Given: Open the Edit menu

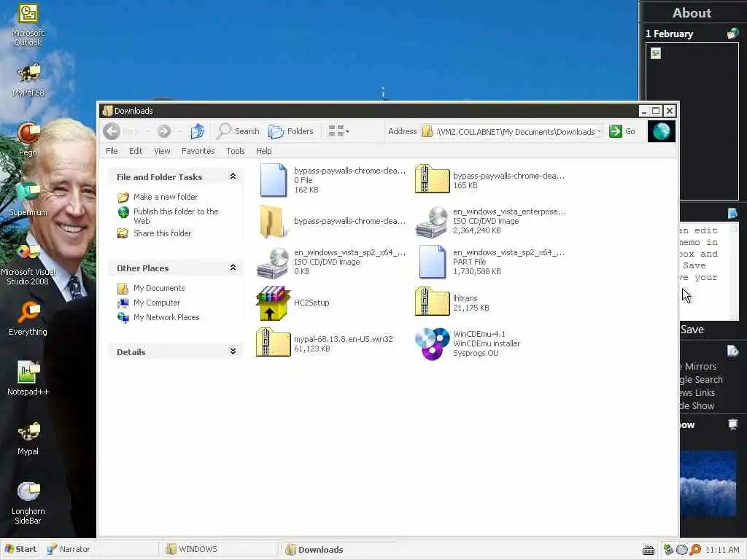Looking at the screenshot, I should (x=136, y=151).
